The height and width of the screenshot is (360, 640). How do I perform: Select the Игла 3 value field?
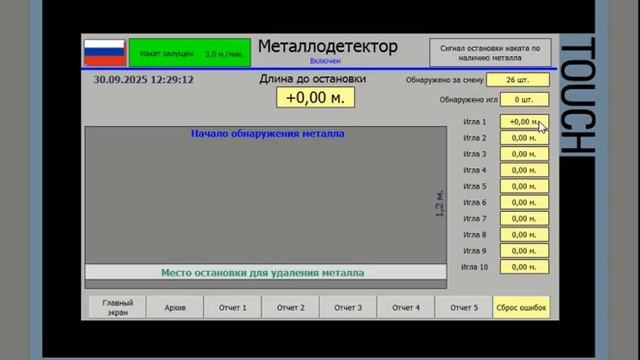tap(524, 154)
